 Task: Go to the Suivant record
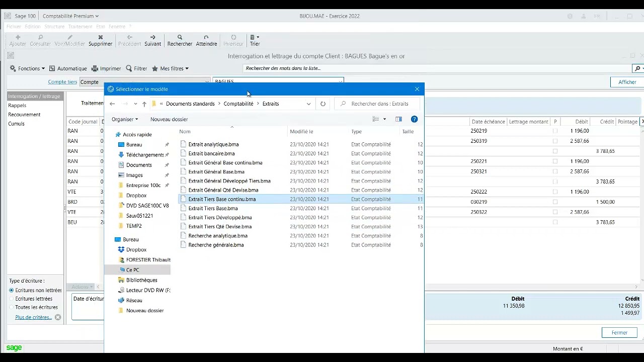coord(152,40)
